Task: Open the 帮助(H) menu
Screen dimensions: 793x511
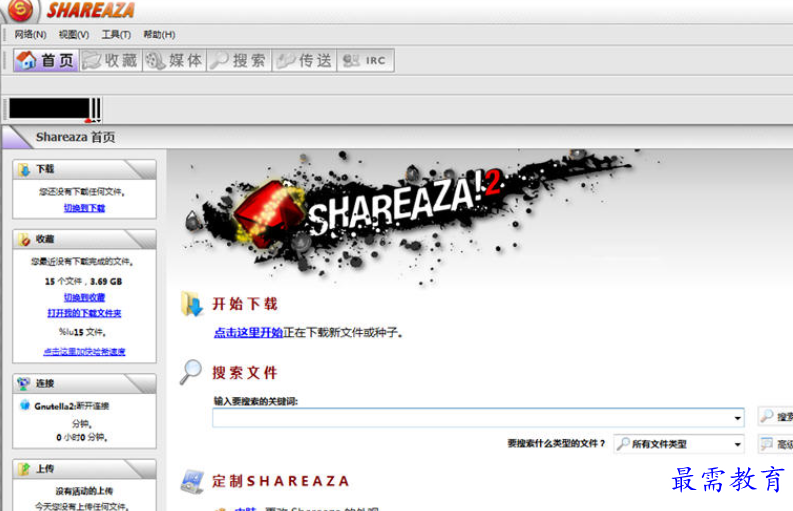Action: point(159,34)
